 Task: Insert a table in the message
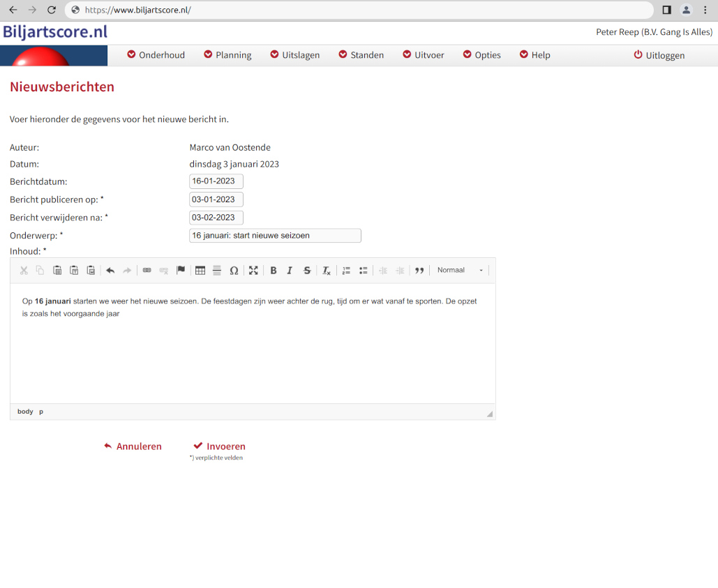click(x=200, y=271)
